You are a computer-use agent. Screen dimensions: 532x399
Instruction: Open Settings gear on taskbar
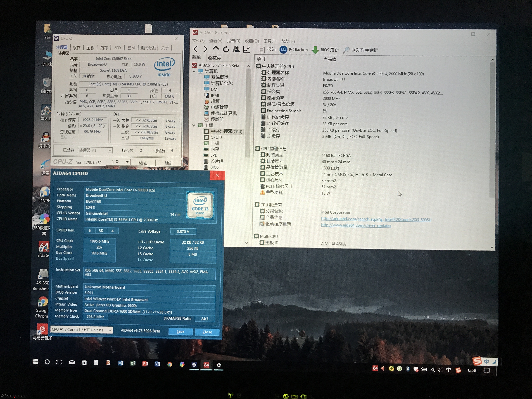point(219,365)
